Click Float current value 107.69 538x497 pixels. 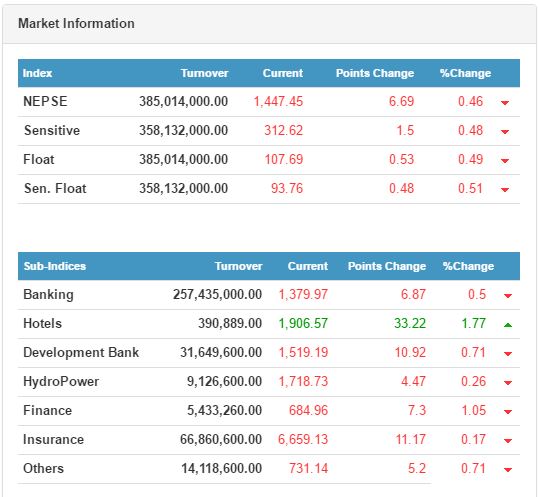[284, 159]
